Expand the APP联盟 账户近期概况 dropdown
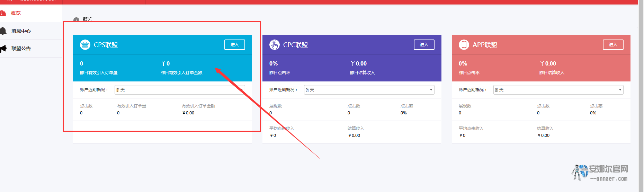This screenshot has width=644, height=192. (x=558, y=90)
